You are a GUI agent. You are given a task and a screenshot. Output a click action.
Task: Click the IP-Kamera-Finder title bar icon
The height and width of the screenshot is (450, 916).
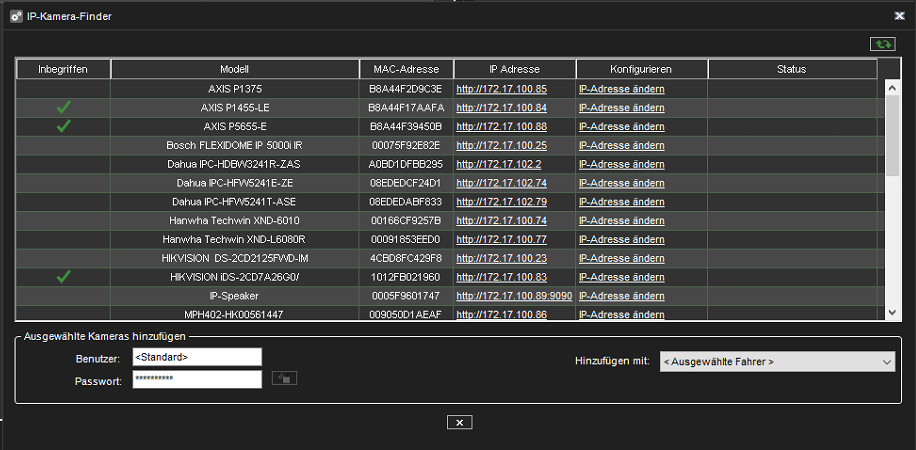click(16, 15)
